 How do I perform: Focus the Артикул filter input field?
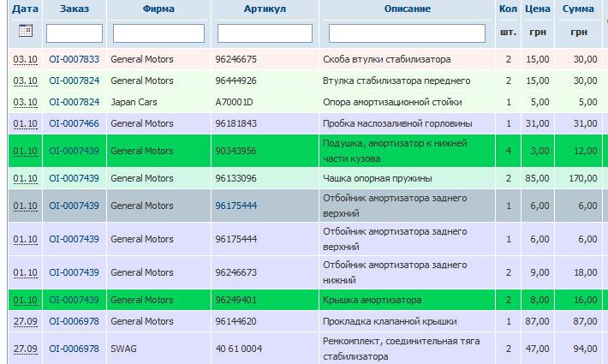[265, 33]
